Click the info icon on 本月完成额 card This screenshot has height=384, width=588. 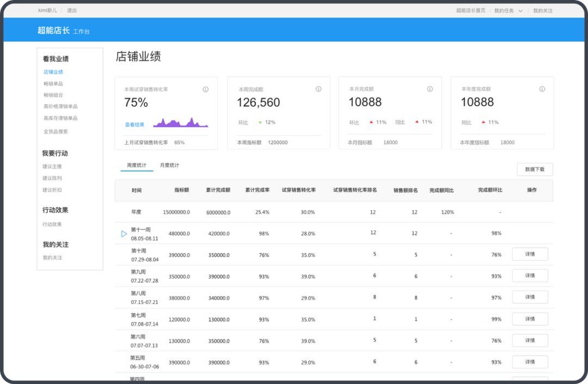430,89
